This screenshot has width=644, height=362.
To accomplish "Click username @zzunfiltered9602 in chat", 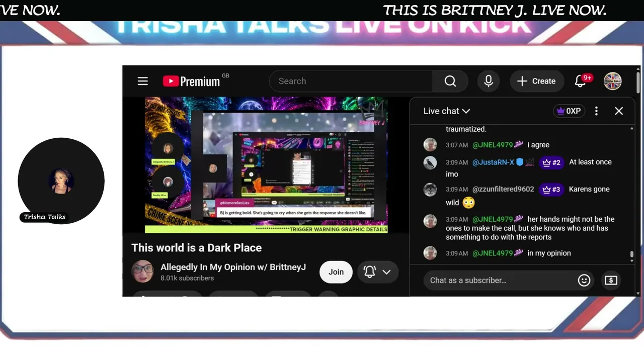I will click(x=503, y=190).
